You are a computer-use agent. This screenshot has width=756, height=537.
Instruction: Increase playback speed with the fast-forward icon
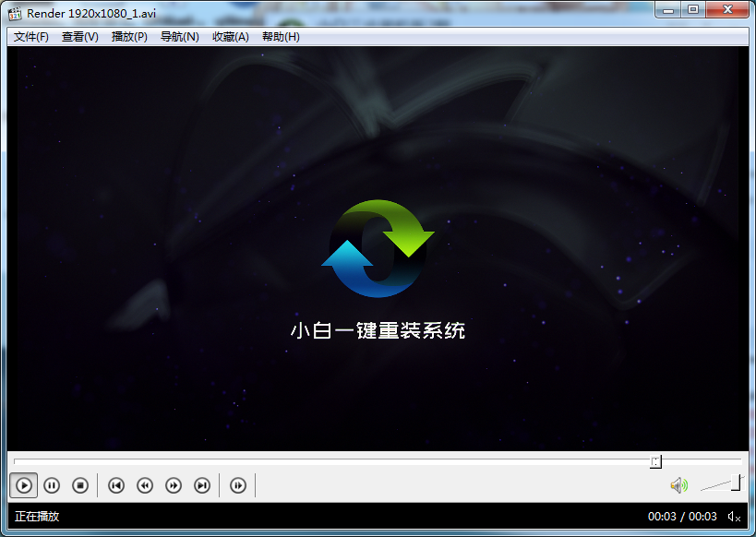click(x=174, y=485)
